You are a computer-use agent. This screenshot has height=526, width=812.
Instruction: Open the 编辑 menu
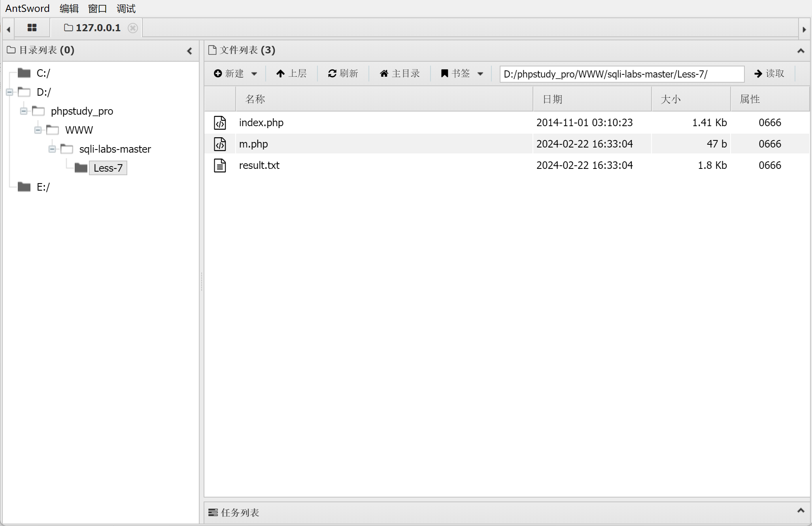(x=69, y=8)
